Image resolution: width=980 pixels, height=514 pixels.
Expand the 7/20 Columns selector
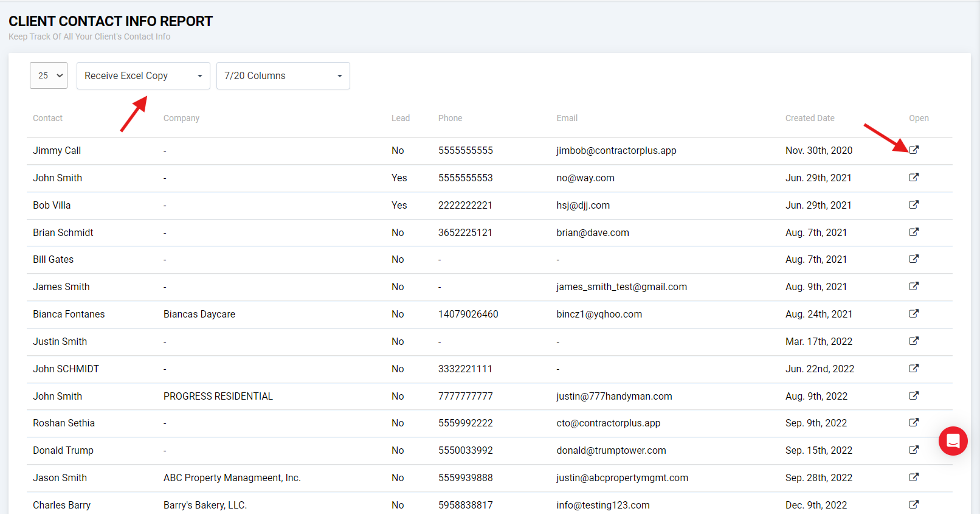283,75
